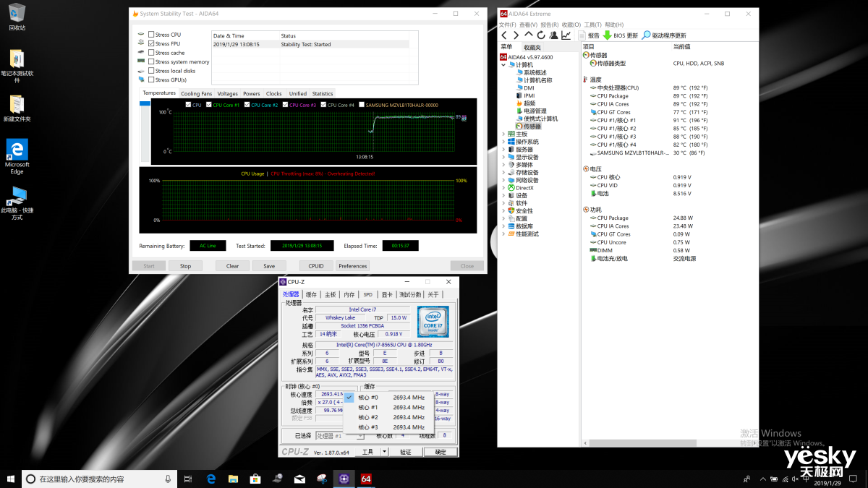Toggle the CPU Core #1 graph checkbox
The width and height of the screenshot is (868, 488).
[x=208, y=105]
